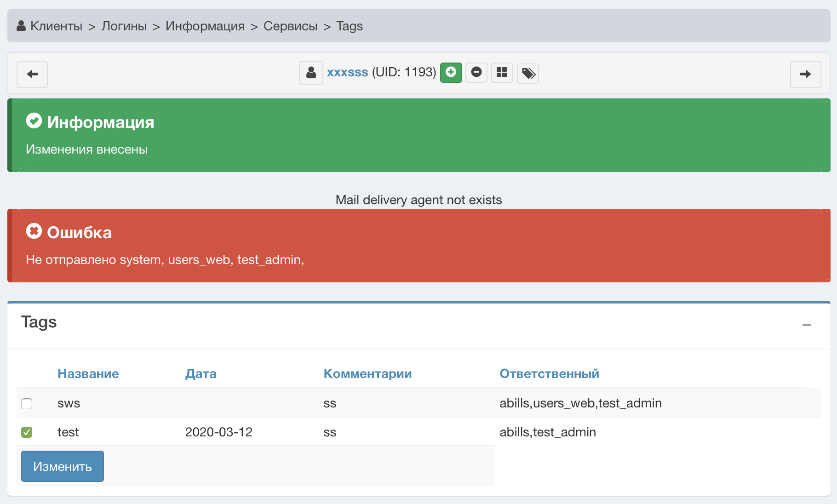Click the Изменить button

click(x=63, y=466)
